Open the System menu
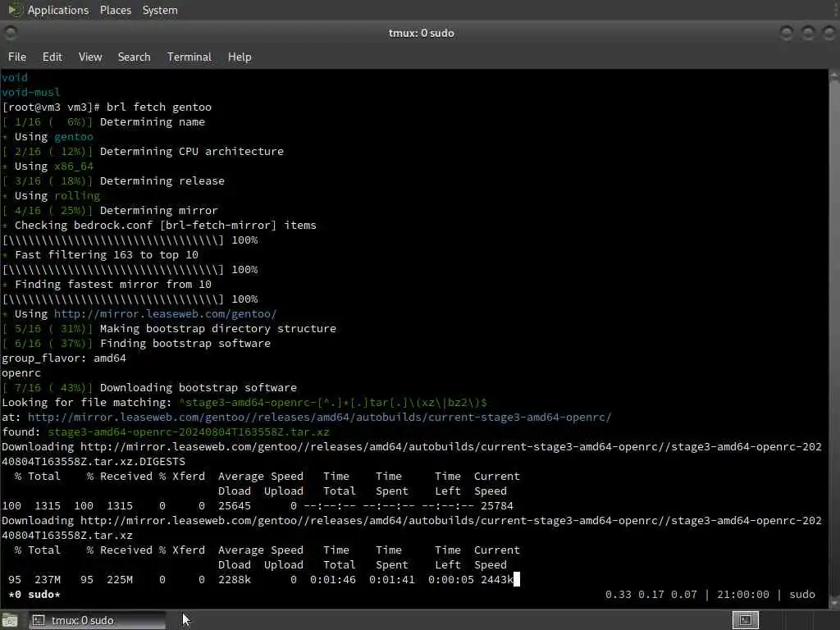 (x=160, y=10)
